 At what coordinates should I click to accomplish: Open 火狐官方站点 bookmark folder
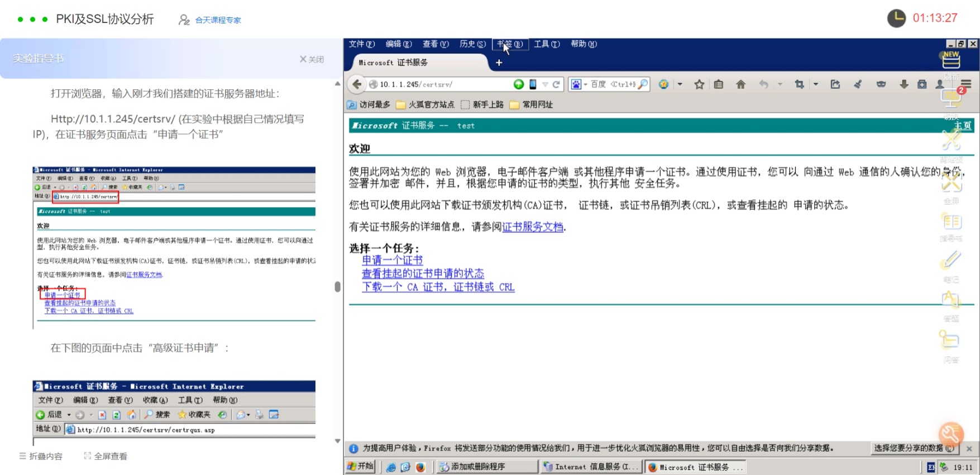pos(425,104)
